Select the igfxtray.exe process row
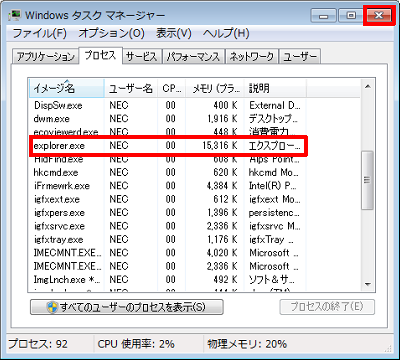Screen dimensions: 400x360 [168, 240]
